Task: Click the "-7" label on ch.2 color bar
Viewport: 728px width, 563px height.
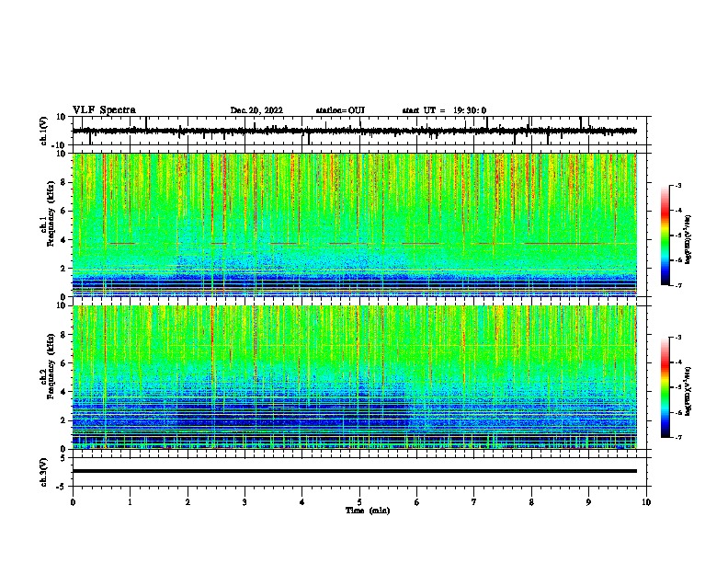Action: [678, 438]
